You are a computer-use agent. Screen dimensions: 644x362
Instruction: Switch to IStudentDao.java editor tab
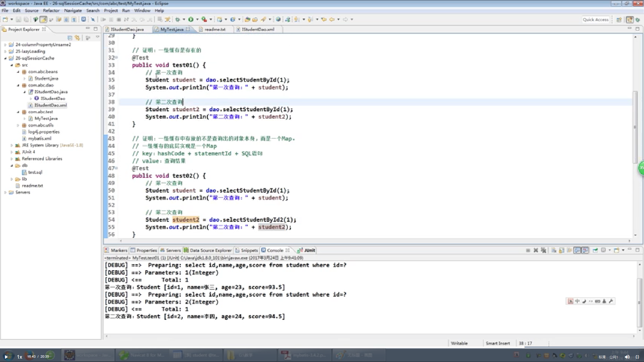tap(127, 29)
